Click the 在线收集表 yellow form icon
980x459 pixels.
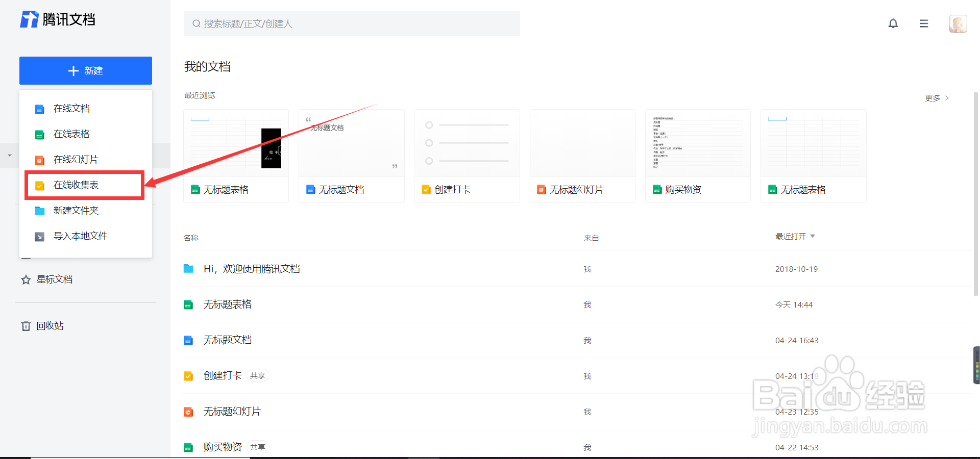point(39,186)
